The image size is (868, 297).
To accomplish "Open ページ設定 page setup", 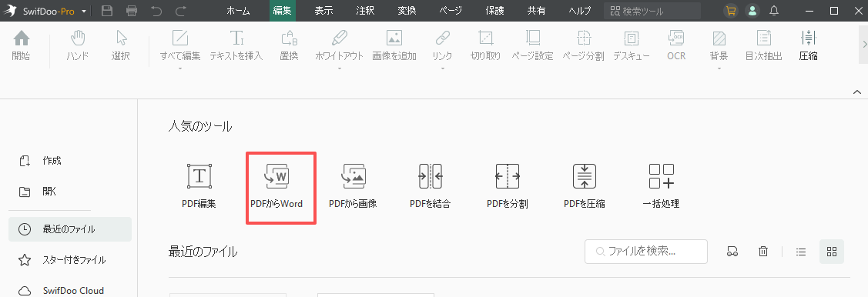I will point(532,45).
